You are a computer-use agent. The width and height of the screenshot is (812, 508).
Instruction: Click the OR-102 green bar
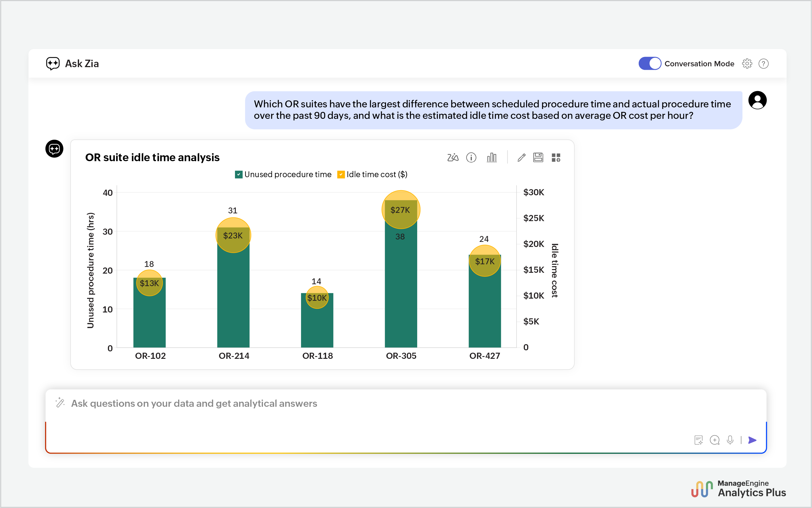[149, 312]
